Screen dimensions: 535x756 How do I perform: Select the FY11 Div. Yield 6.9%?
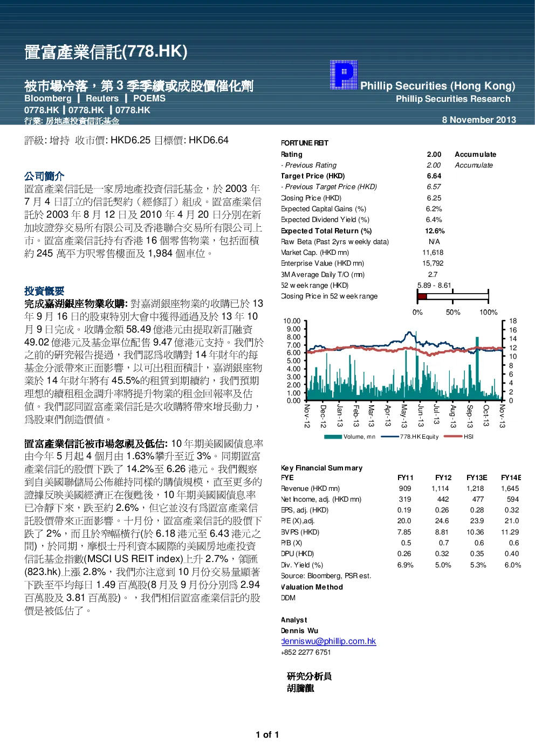point(406,565)
